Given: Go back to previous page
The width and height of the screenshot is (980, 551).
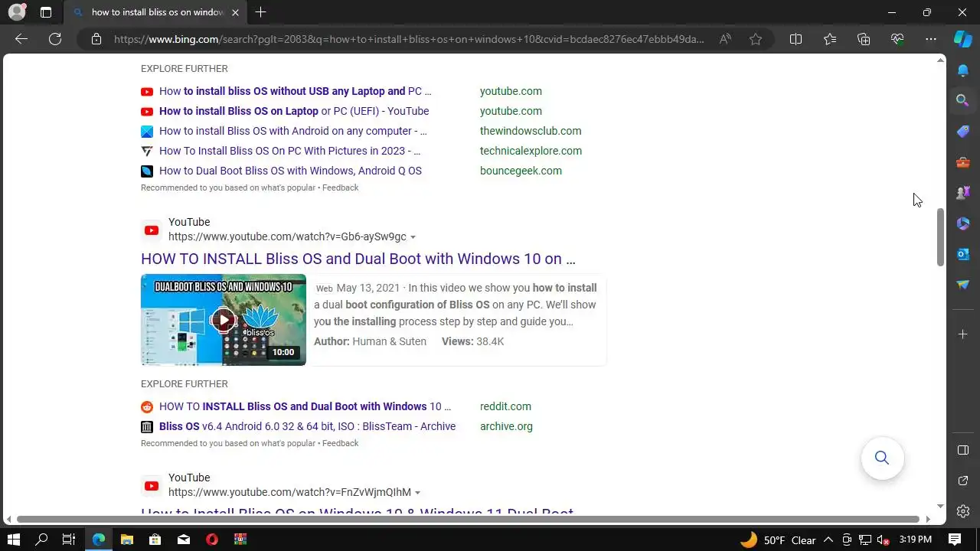Looking at the screenshot, I should (x=21, y=39).
